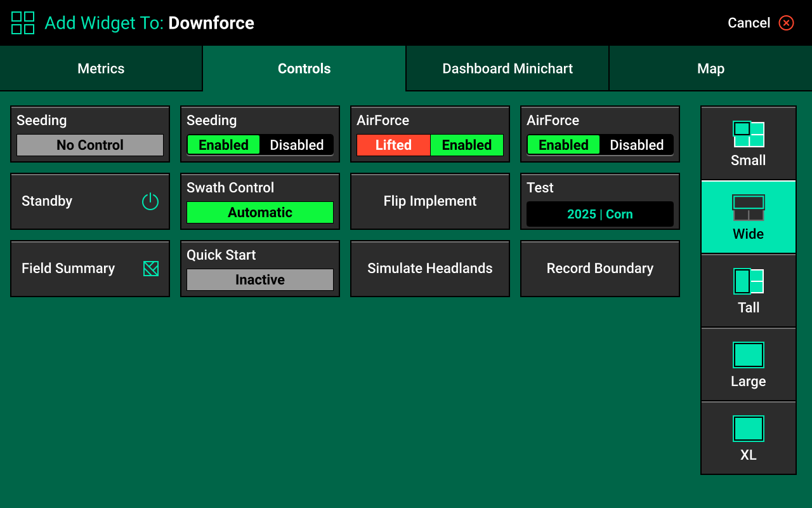
Task: Disable the second AirForce control
Action: (x=637, y=145)
